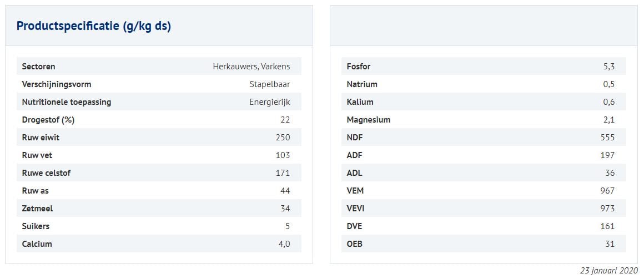
Task: Select the Ruw vet label
Action: click(x=37, y=155)
